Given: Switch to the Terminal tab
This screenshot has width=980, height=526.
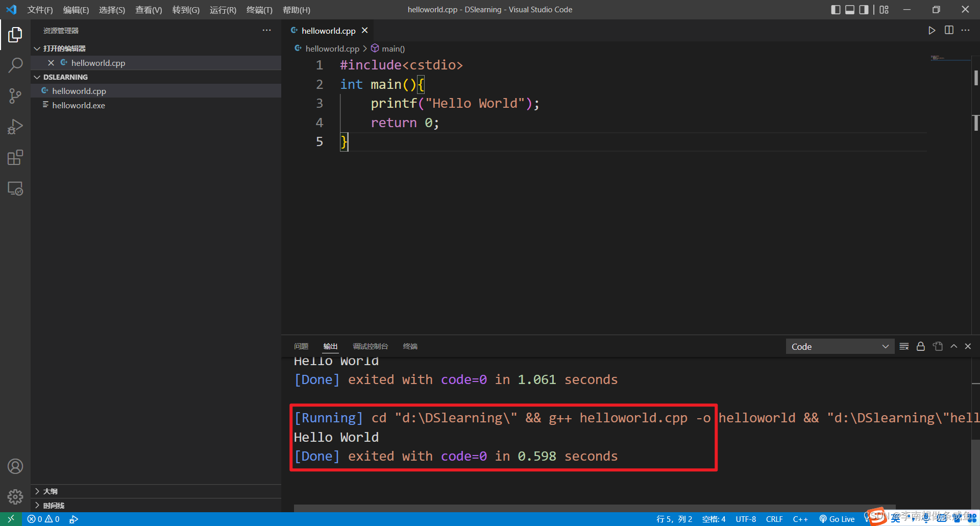Looking at the screenshot, I should (x=410, y=346).
